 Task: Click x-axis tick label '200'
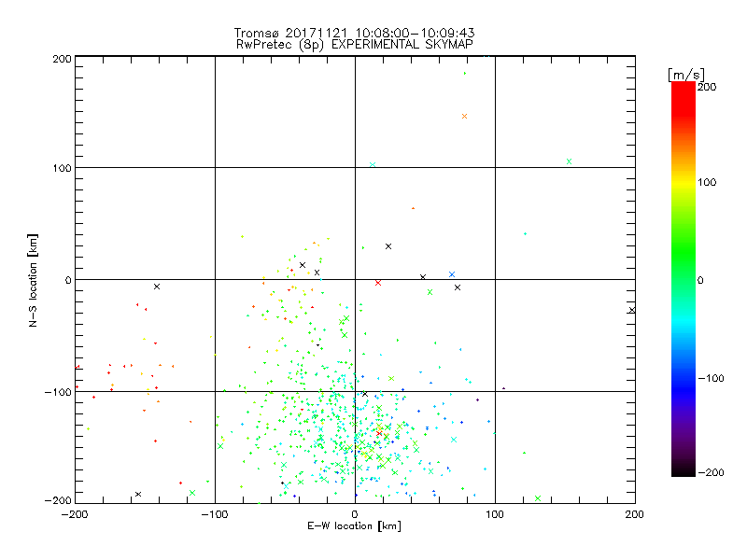[x=635, y=514]
